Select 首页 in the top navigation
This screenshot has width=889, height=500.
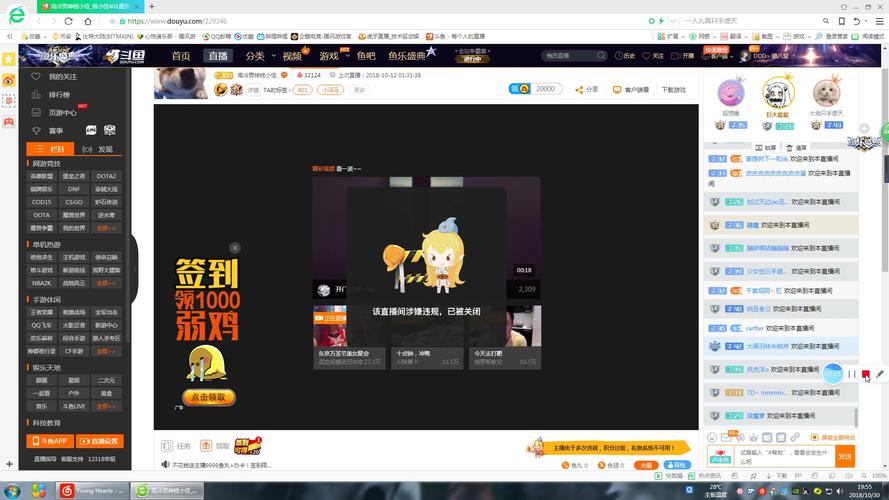pos(181,56)
